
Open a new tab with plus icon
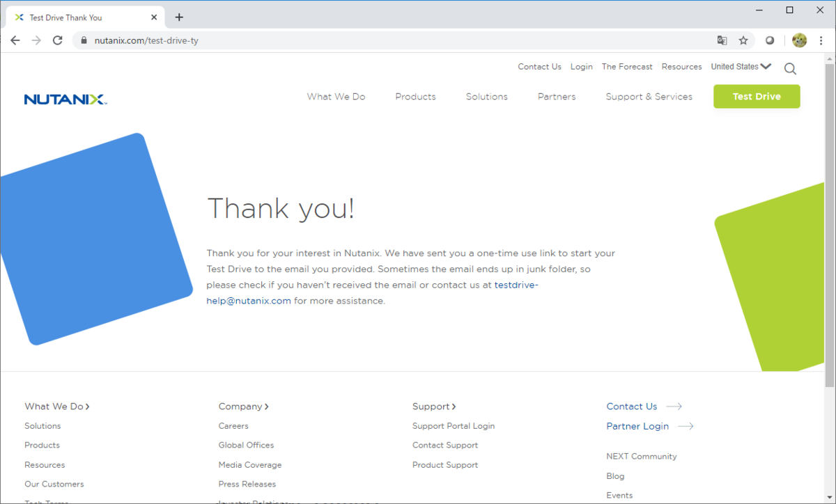pos(179,17)
